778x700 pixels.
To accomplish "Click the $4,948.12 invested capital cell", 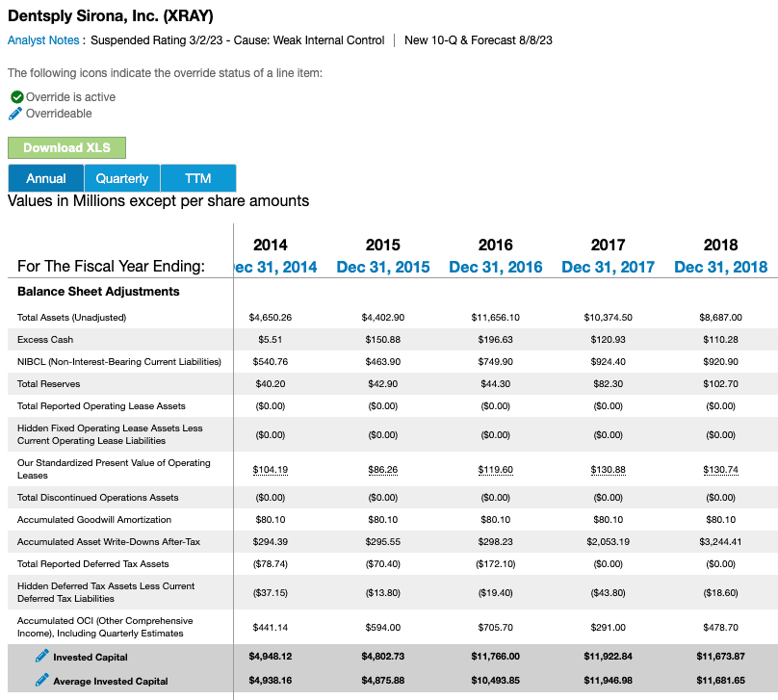I will point(271,657).
